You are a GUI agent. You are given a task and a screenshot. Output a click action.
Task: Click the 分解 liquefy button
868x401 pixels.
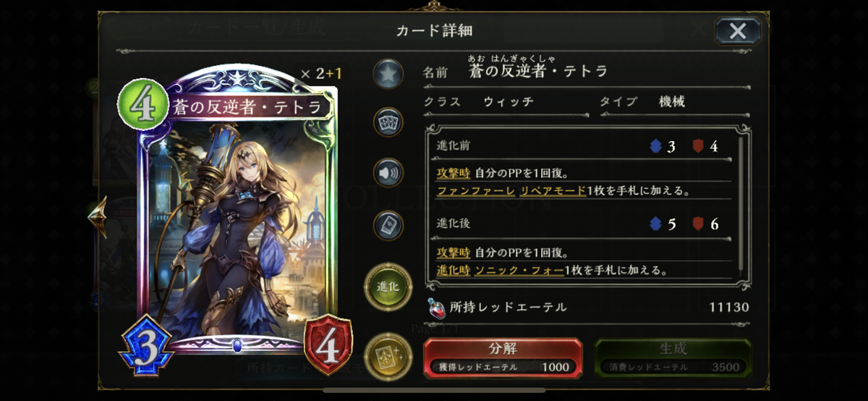coord(502,358)
